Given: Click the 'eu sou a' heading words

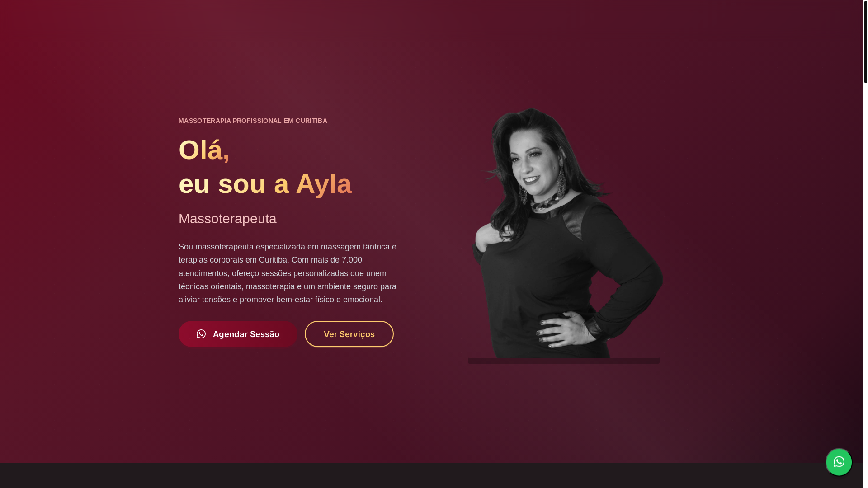Looking at the screenshot, I should (x=234, y=184).
